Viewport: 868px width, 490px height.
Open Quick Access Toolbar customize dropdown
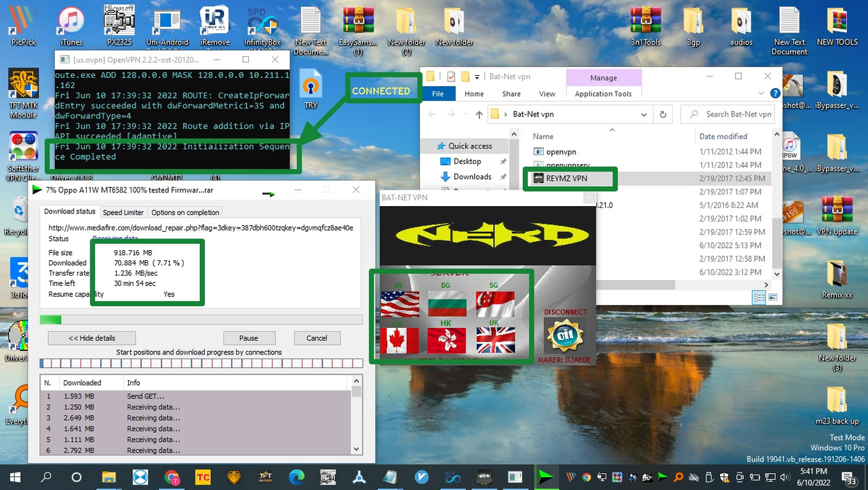pos(477,77)
